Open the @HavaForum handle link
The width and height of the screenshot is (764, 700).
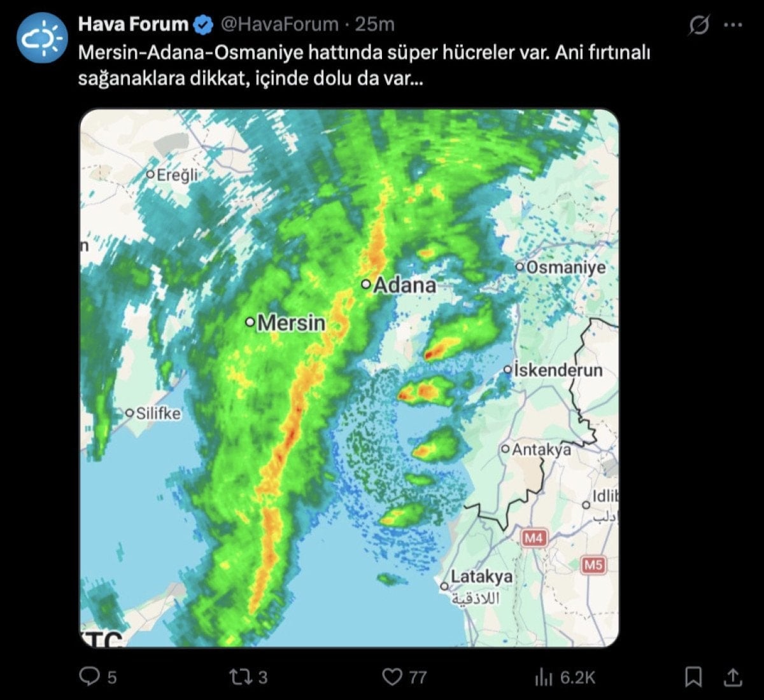(279, 25)
